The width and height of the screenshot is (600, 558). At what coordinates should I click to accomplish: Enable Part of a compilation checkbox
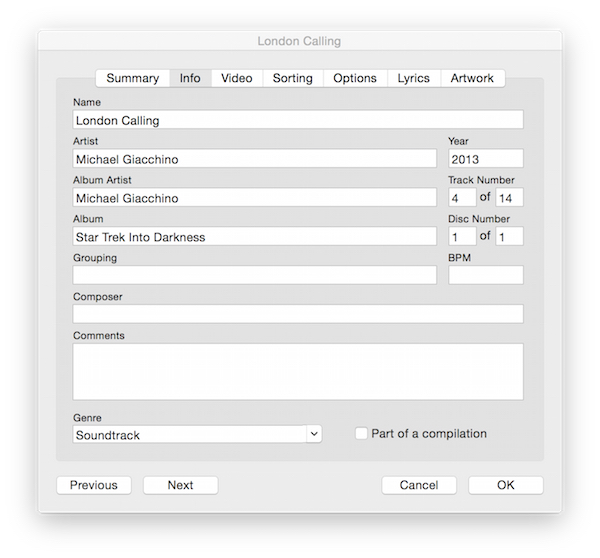[x=361, y=434]
